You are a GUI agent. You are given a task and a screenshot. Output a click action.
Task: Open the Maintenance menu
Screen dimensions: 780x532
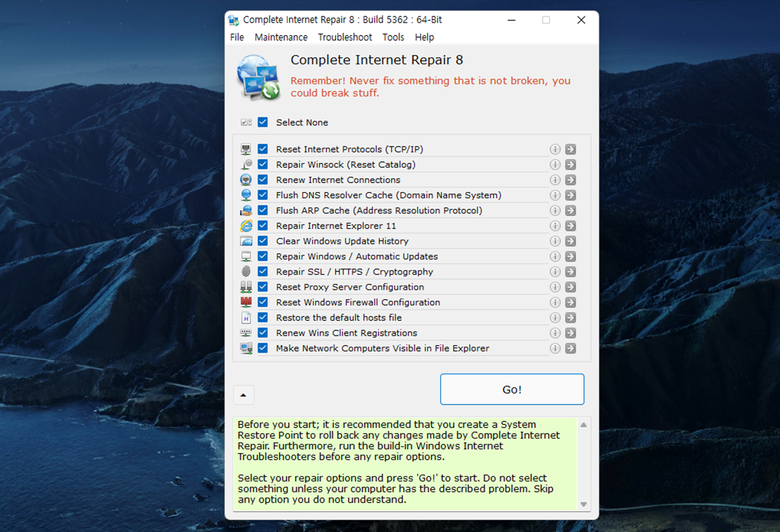[281, 37]
